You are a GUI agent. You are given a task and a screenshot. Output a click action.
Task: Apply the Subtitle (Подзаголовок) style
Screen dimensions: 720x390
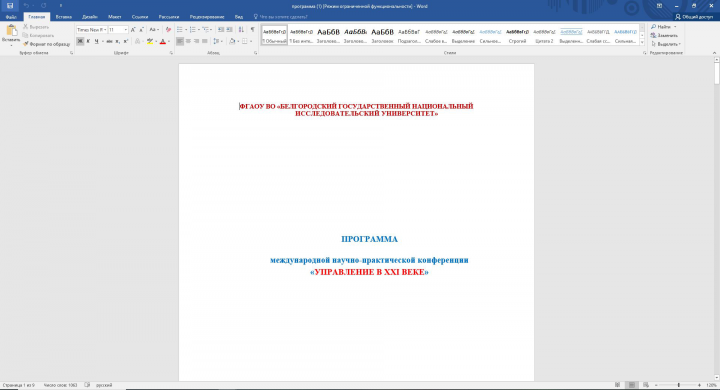[409, 35]
